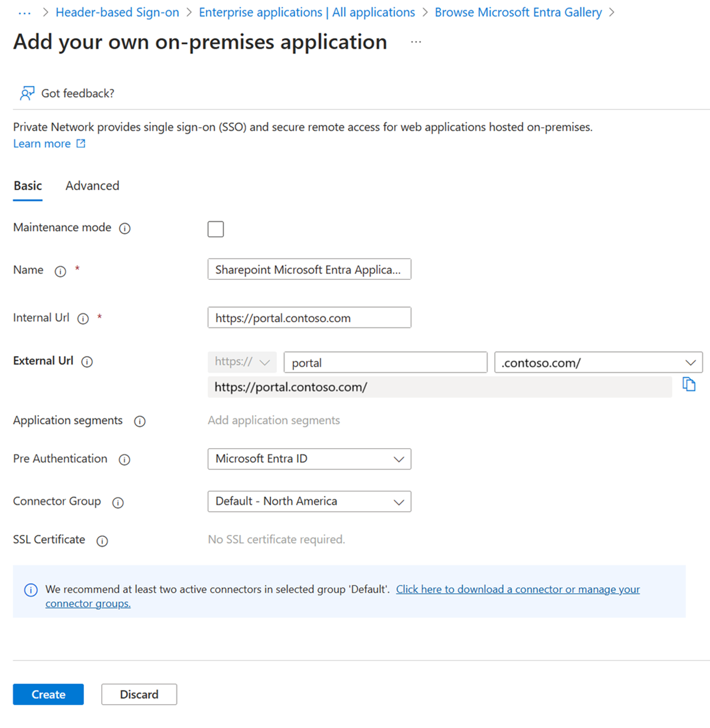Expand the .contoso.com/ domain dropdown
This screenshot has height=728, width=710.
tap(598, 363)
